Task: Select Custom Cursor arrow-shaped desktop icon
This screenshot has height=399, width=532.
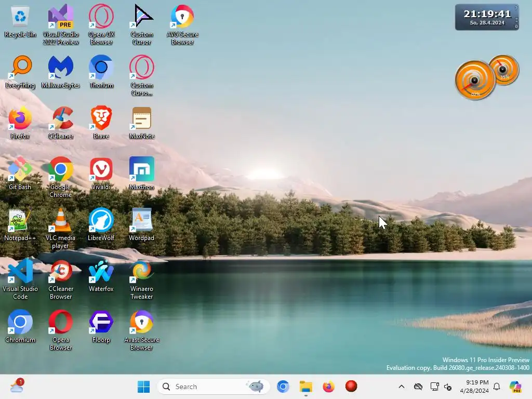Action: click(x=142, y=24)
